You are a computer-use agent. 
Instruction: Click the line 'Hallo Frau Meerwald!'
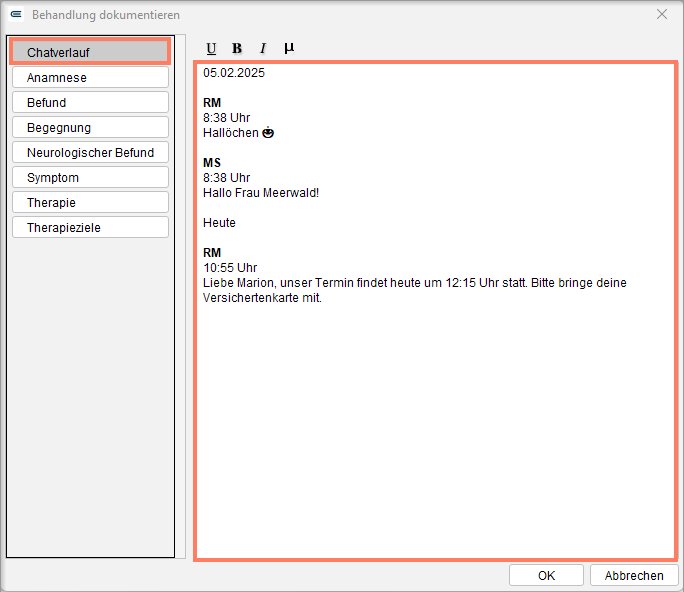[x=261, y=193]
